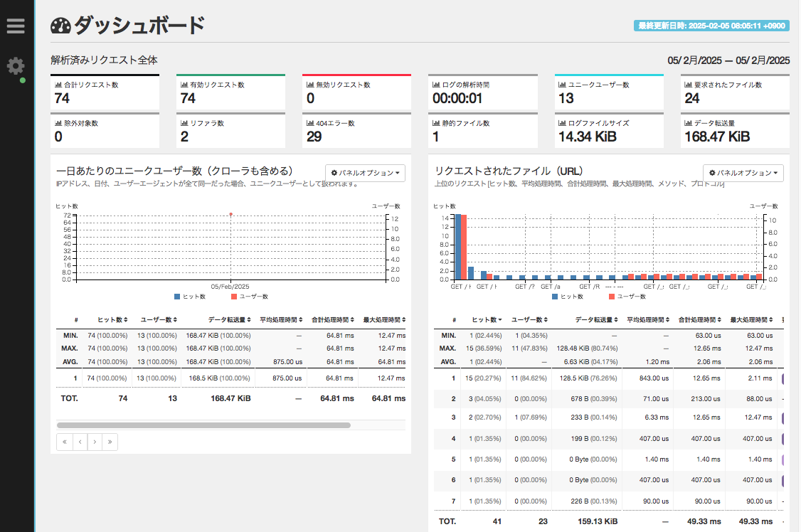The image size is (801, 532).
Task: Sort requested files table by 平均処理時間
Action: (x=644, y=320)
